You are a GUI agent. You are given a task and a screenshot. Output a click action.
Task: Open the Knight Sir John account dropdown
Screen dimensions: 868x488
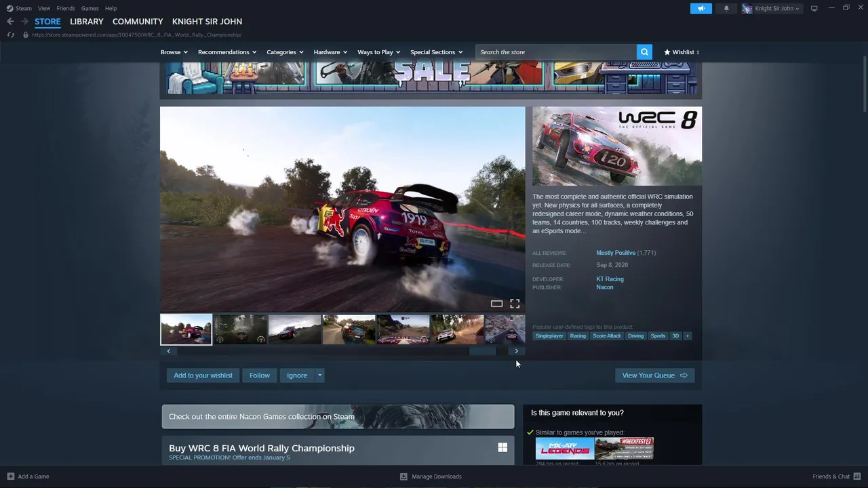click(x=777, y=8)
